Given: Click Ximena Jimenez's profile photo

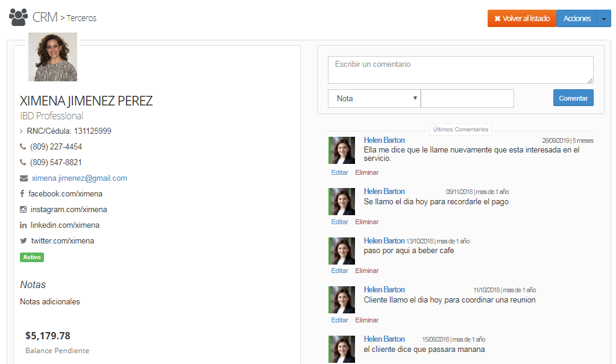Looking at the screenshot, I should coord(52,57).
